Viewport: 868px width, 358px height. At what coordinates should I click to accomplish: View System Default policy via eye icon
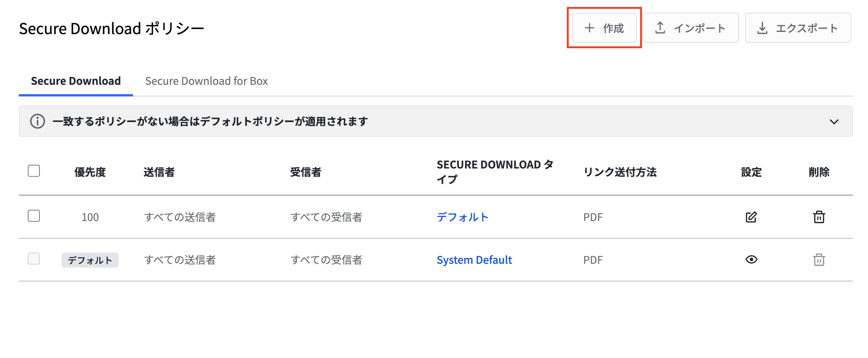[x=752, y=259]
